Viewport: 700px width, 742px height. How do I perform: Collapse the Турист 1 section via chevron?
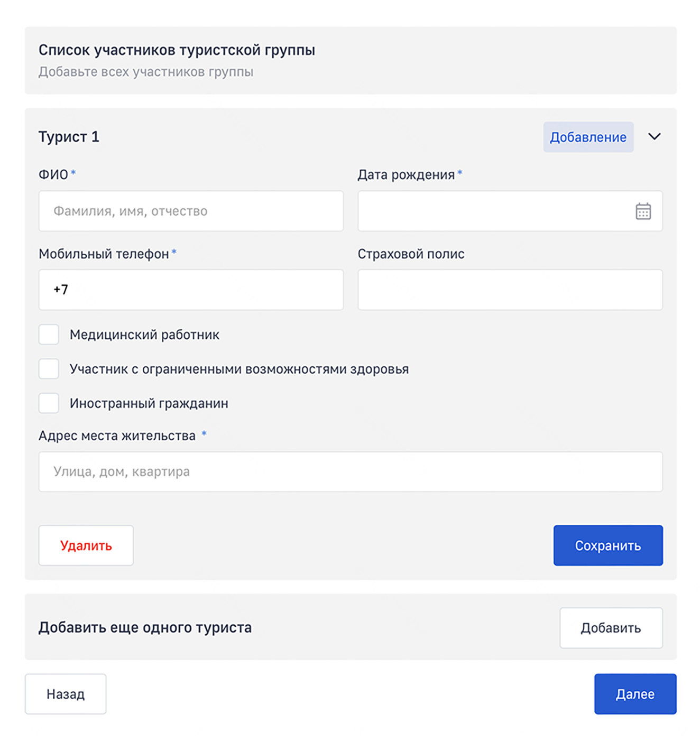[x=655, y=136]
